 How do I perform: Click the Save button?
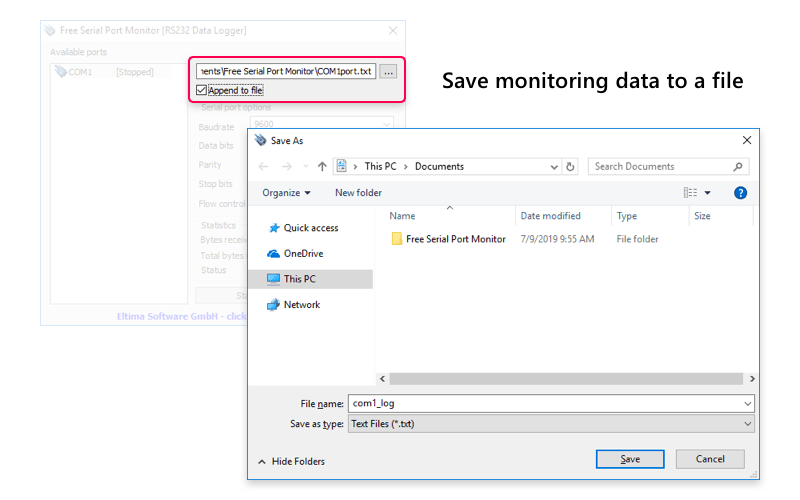(x=630, y=459)
